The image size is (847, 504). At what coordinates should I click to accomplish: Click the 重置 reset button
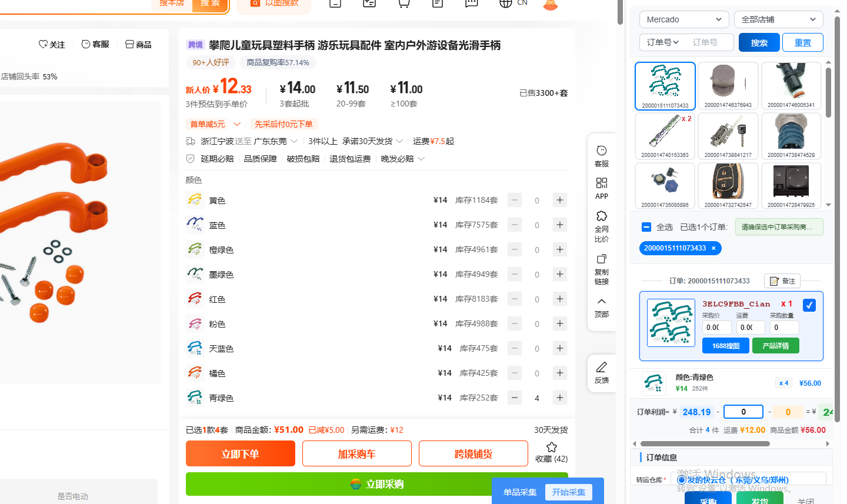click(x=803, y=43)
